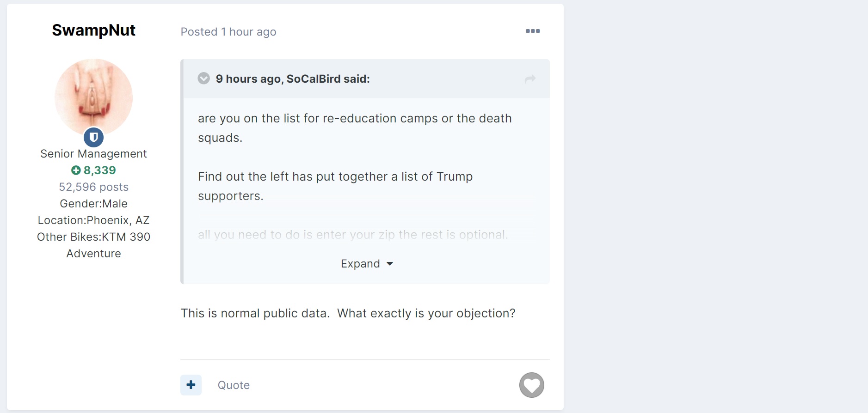Toggle MultiQuote with the plus button
868x413 pixels.
pyautogui.click(x=191, y=385)
